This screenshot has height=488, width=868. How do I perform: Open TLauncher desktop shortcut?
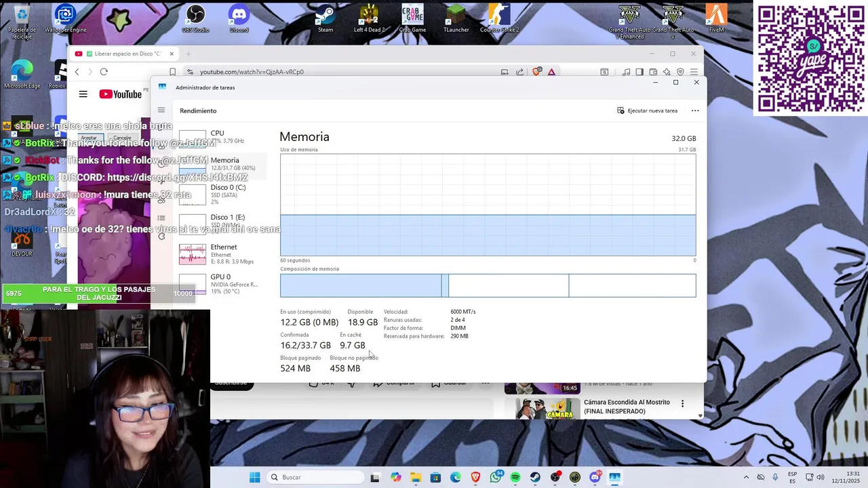pyautogui.click(x=456, y=19)
